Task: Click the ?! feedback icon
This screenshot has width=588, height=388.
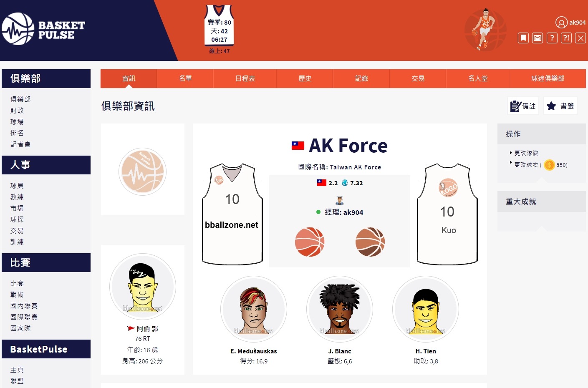Action: pyautogui.click(x=566, y=38)
